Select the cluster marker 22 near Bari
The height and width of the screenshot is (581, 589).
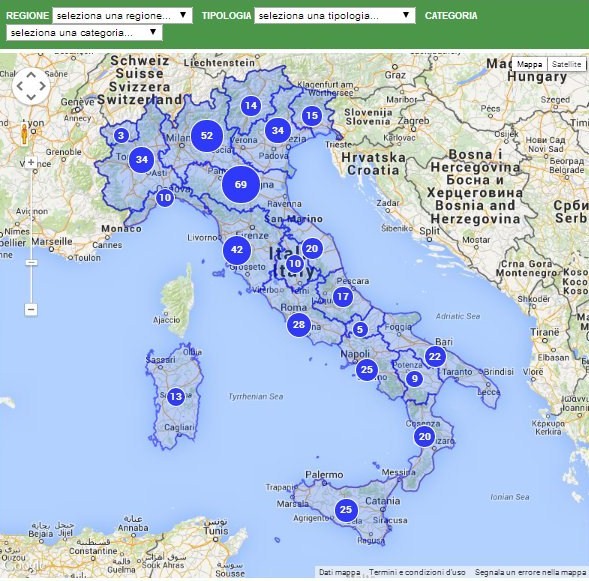click(435, 356)
